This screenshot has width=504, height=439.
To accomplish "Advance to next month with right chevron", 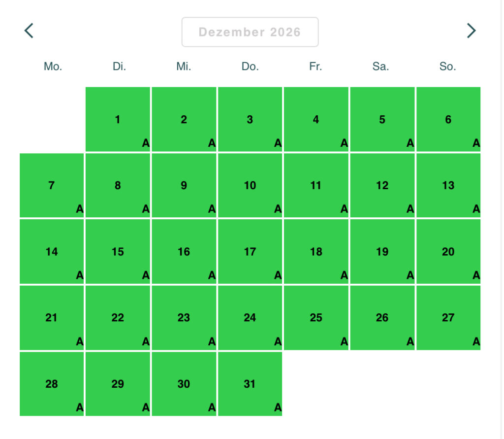I will pyautogui.click(x=471, y=31).
